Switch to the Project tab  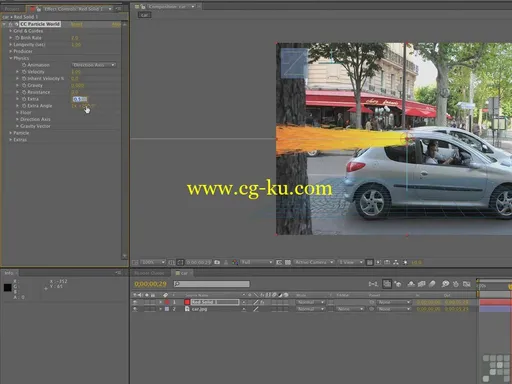pos(12,9)
